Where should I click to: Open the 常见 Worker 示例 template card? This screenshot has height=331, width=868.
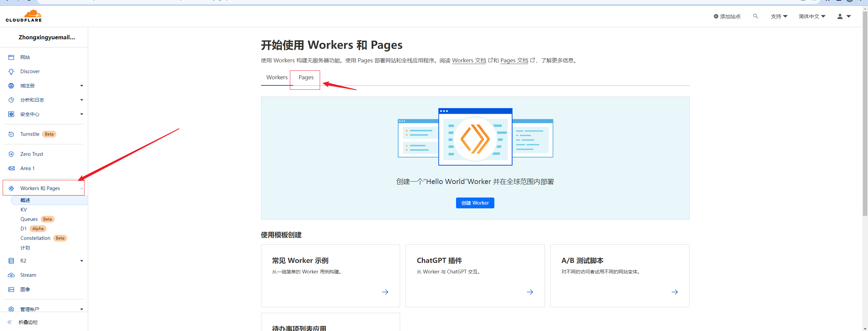coord(331,276)
